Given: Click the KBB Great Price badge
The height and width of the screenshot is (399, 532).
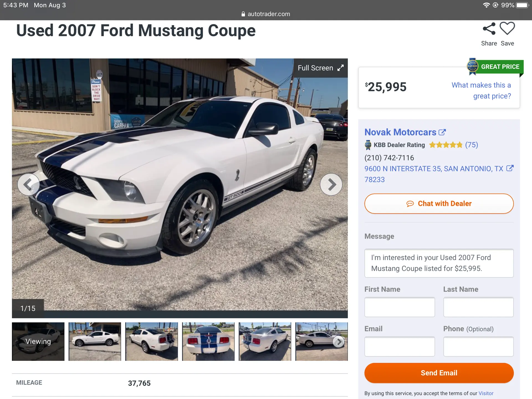Looking at the screenshot, I should (495, 67).
